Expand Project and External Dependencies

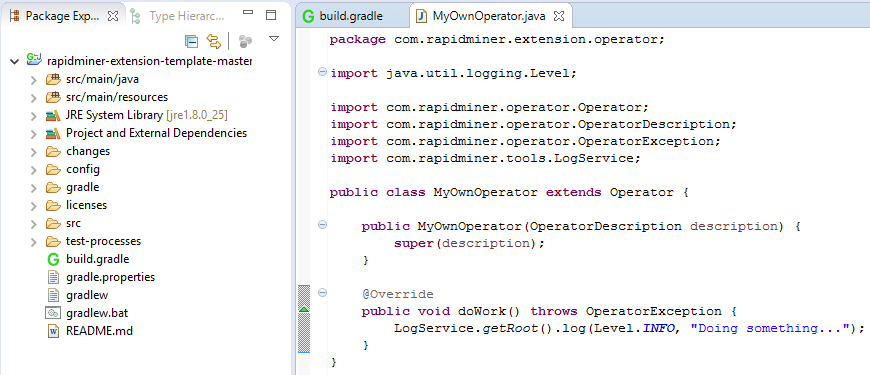[x=33, y=134]
